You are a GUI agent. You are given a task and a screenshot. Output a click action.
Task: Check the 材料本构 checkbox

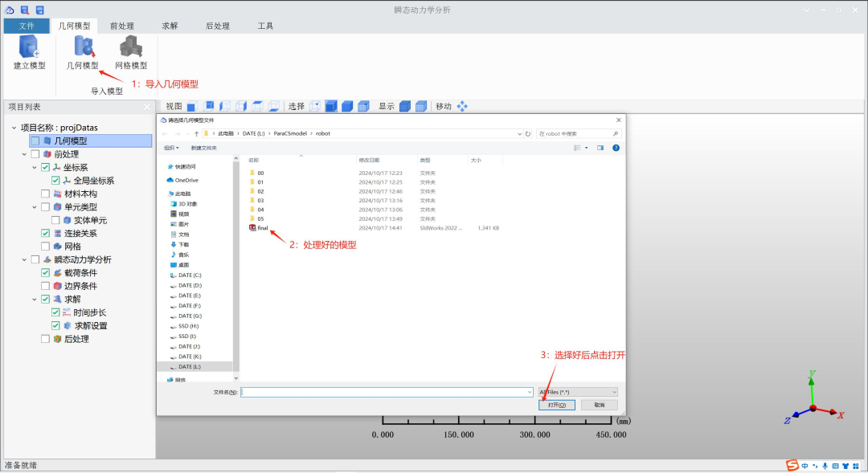click(45, 194)
